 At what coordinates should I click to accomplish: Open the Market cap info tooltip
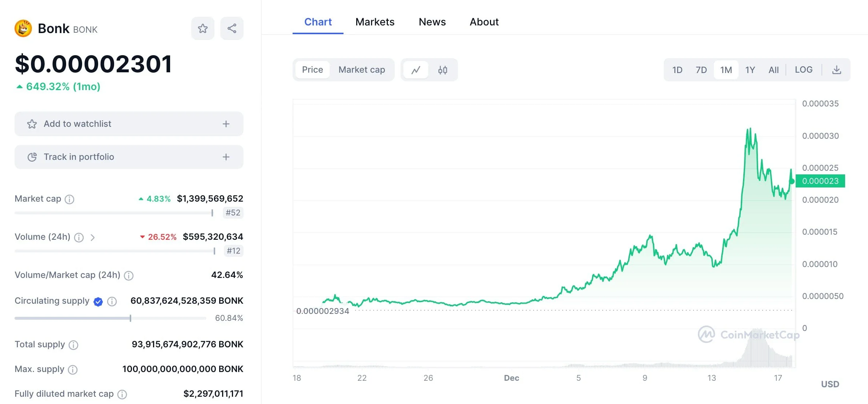(69, 199)
